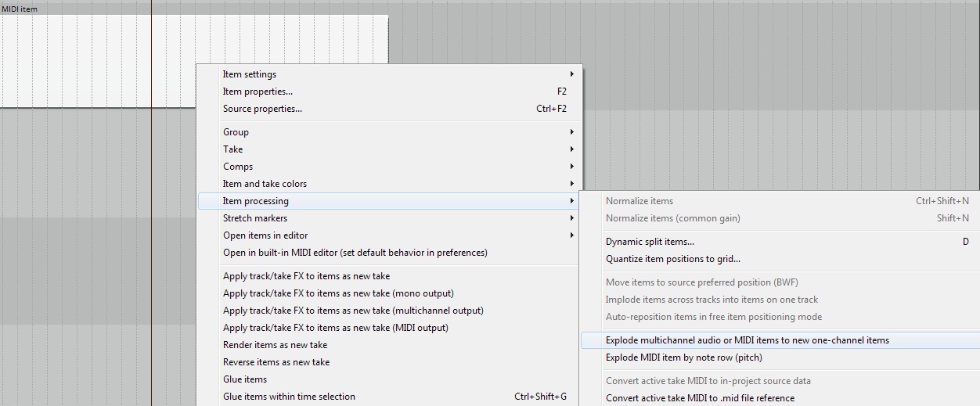Choose Explode MIDI item by note row
Image resolution: width=980 pixels, height=406 pixels.
780,357
